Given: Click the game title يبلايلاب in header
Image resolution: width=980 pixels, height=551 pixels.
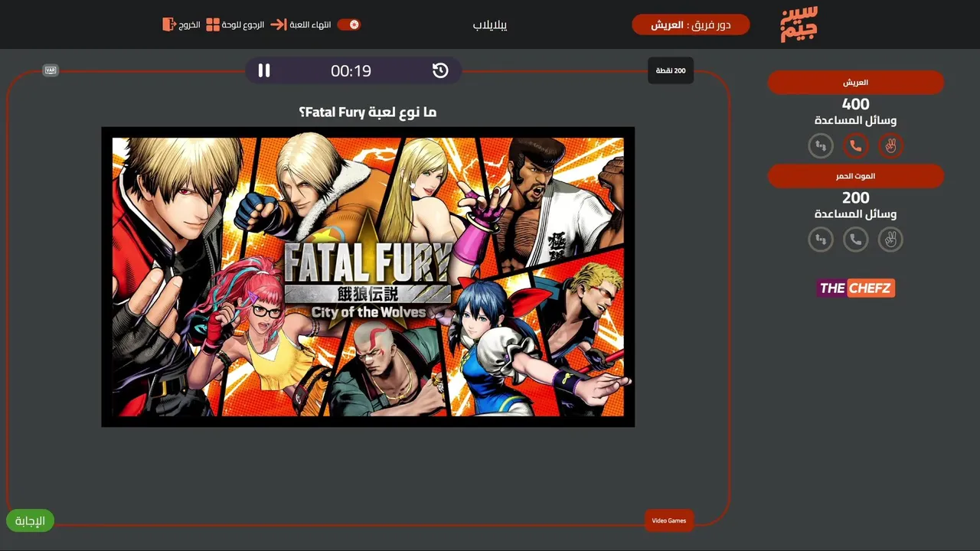Looking at the screenshot, I should coord(490,24).
